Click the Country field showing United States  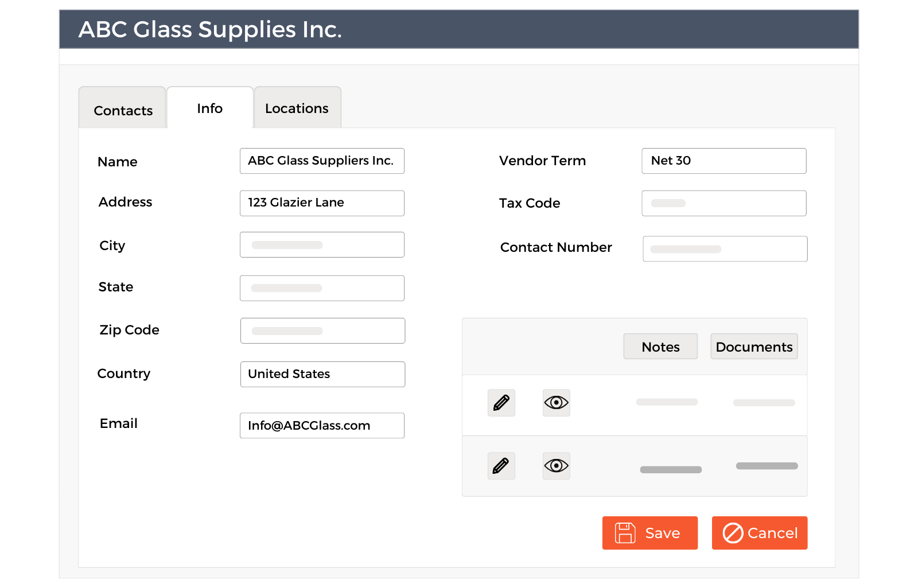(x=322, y=374)
